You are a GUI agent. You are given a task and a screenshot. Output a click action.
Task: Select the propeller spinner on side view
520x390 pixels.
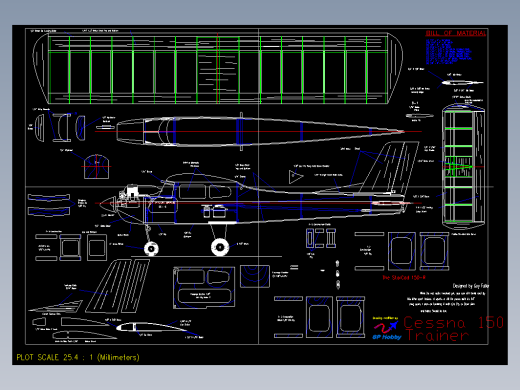tap(107, 204)
